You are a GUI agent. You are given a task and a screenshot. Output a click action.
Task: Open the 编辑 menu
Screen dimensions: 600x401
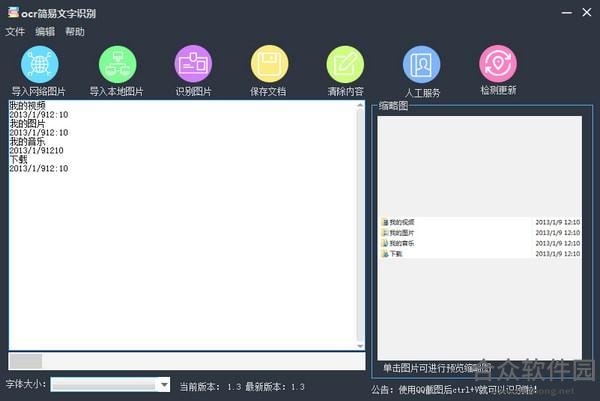(45, 31)
